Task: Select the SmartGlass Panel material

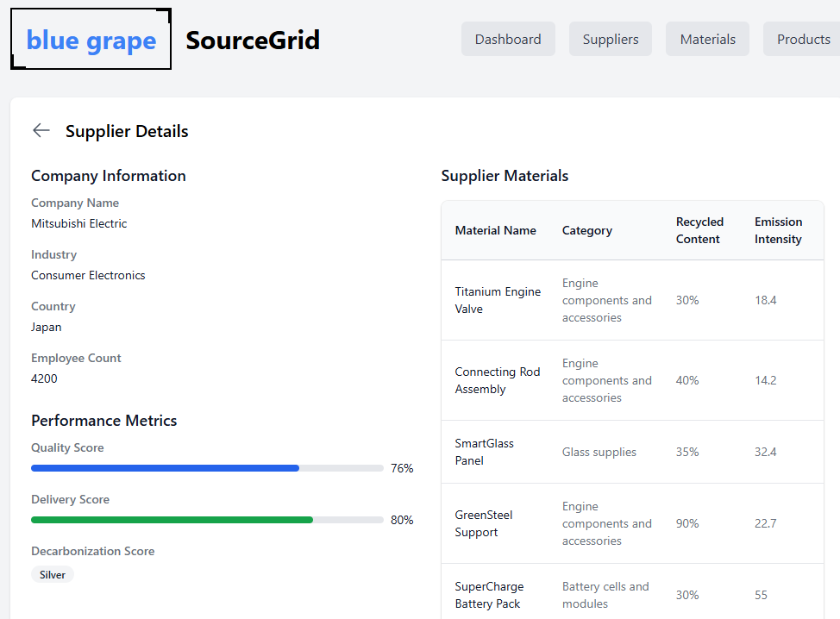Action: (x=485, y=452)
